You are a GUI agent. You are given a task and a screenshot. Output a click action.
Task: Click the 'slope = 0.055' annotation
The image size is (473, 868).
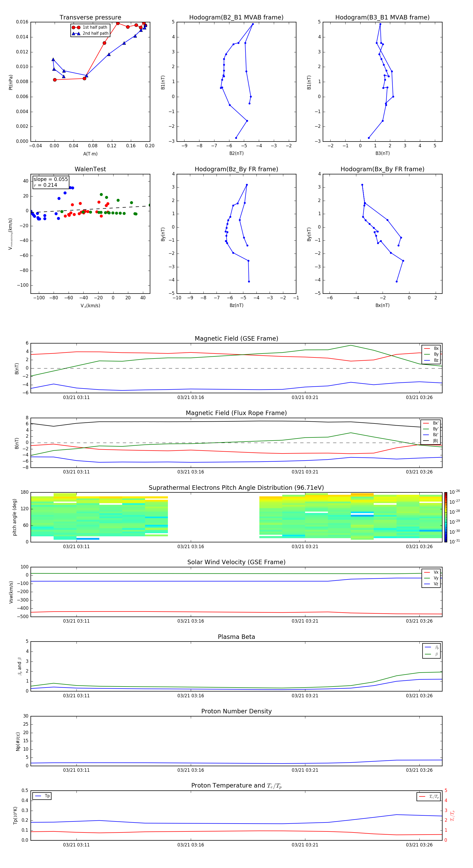point(50,179)
